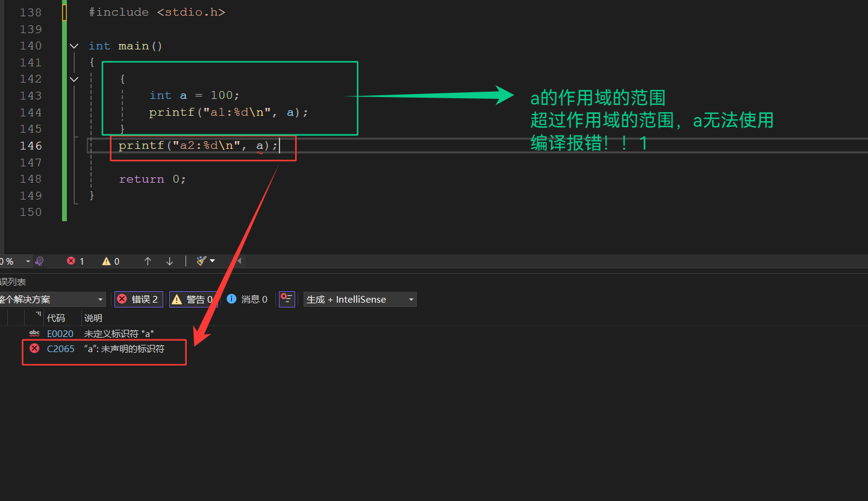The width and height of the screenshot is (868, 501).
Task: Click the IntelliSense abc icon on E0020 row
Action: click(x=34, y=333)
